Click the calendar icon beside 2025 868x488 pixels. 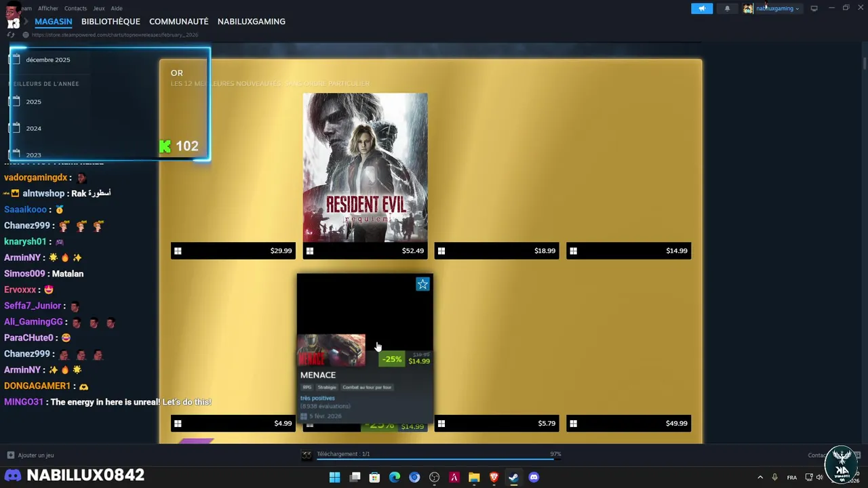[x=16, y=102]
